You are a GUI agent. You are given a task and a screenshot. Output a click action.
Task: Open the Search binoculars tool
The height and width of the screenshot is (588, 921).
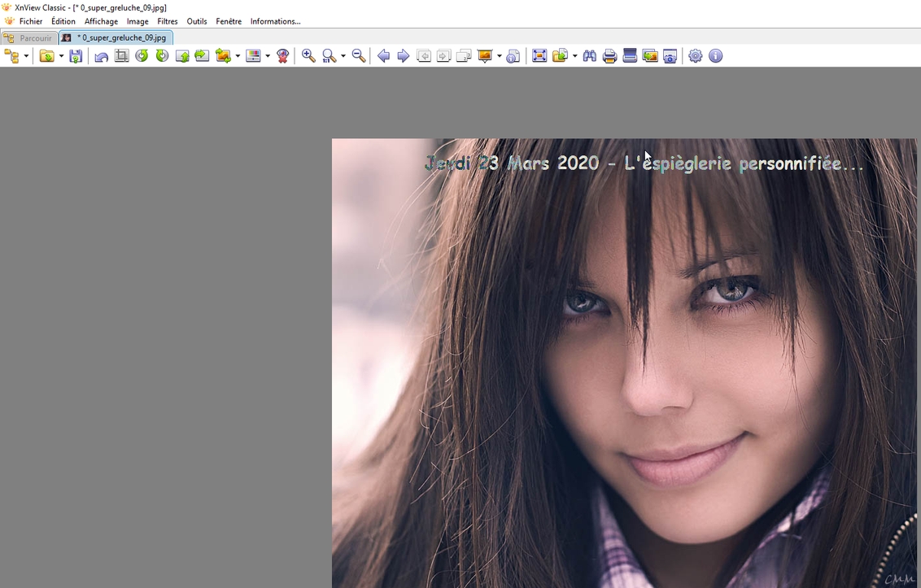(x=589, y=55)
